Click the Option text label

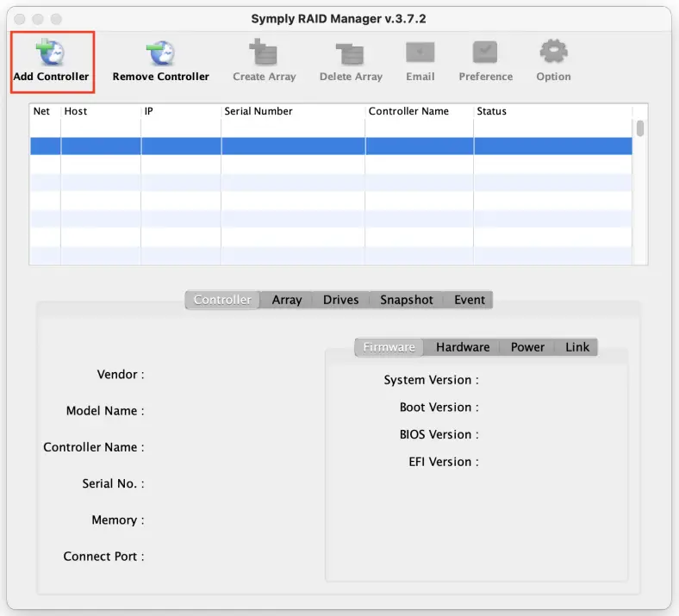pyautogui.click(x=553, y=77)
